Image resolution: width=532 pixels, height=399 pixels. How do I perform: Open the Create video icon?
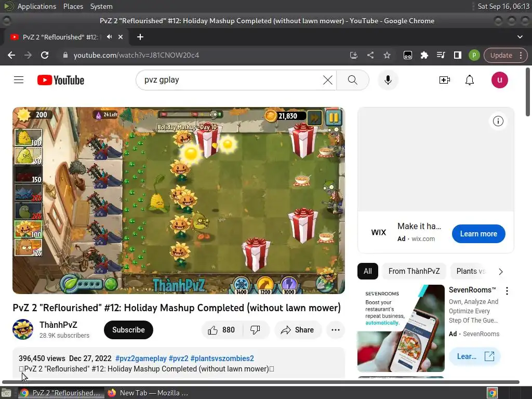tap(445, 80)
